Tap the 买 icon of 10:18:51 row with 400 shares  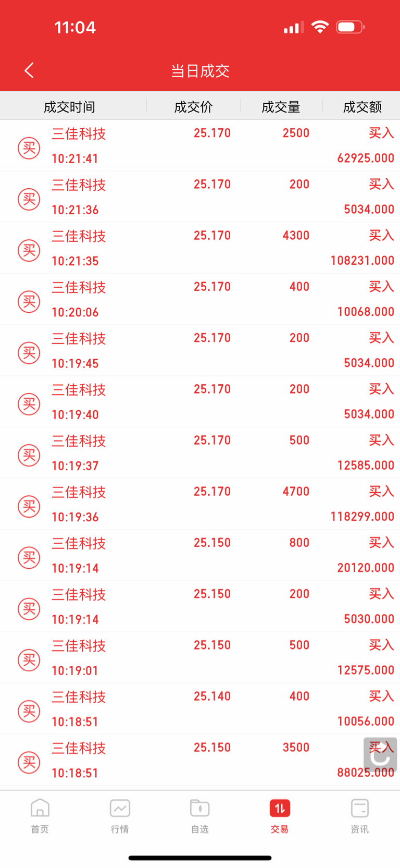click(29, 711)
